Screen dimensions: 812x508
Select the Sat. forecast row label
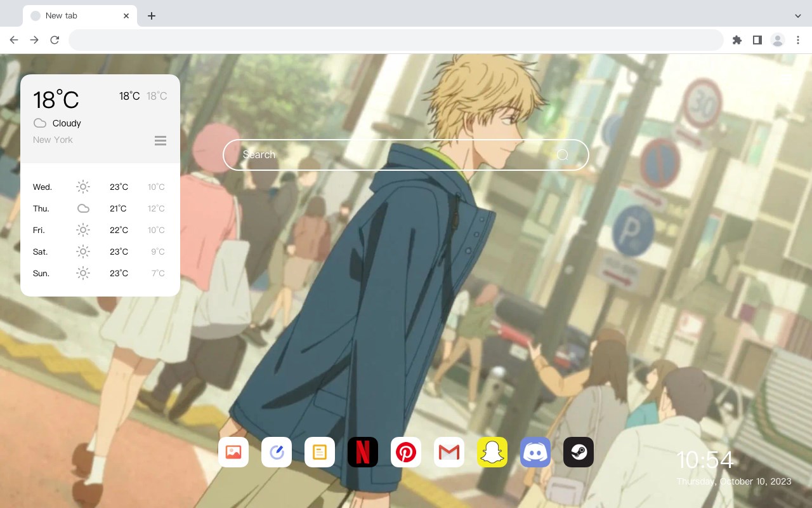(x=41, y=252)
